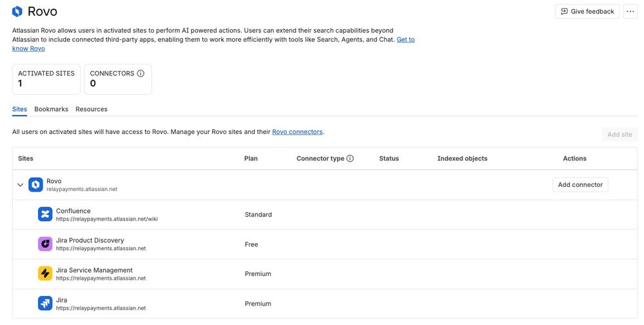Click the Activated Sites card
Image resolution: width=644 pixels, height=325 pixels.
(x=46, y=79)
